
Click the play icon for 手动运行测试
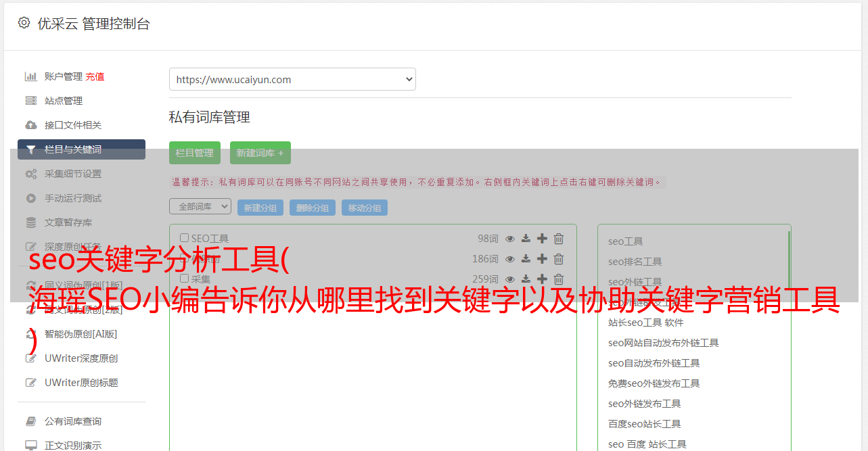point(31,198)
